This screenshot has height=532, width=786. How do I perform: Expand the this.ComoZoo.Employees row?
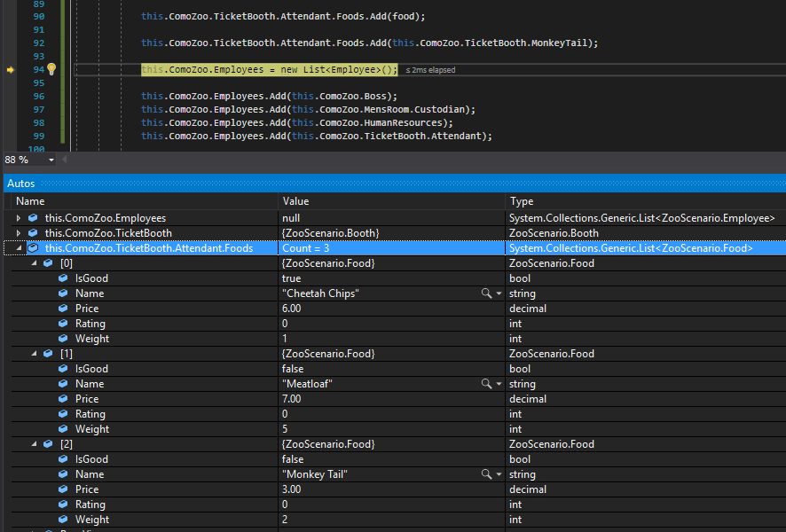20,218
